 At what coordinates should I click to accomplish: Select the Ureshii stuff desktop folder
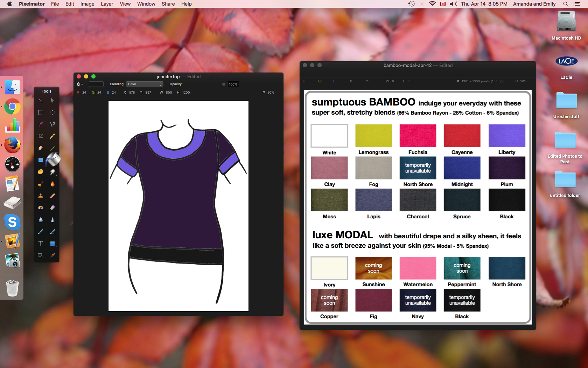click(566, 105)
